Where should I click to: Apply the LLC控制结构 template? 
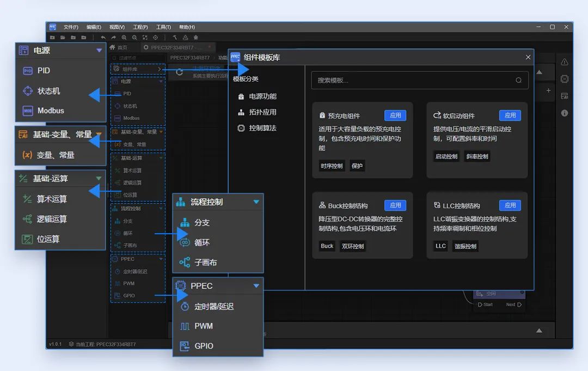coord(510,205)
